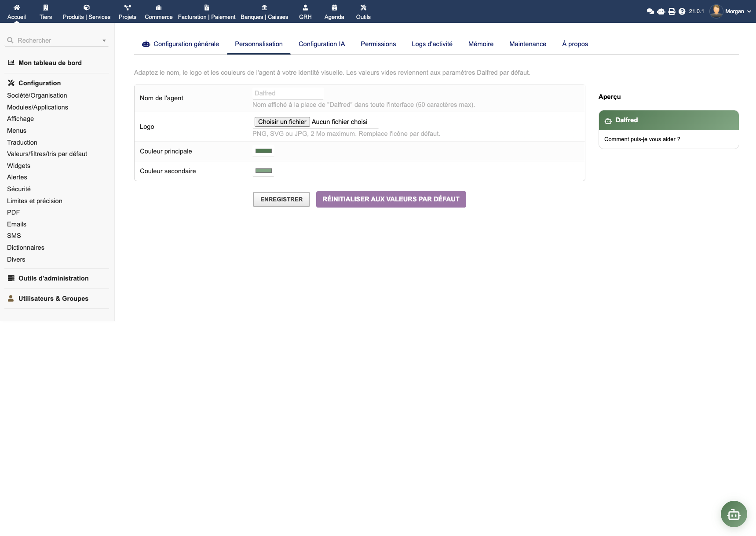Click the Nom de l'agent text field

tap(288, 93)
